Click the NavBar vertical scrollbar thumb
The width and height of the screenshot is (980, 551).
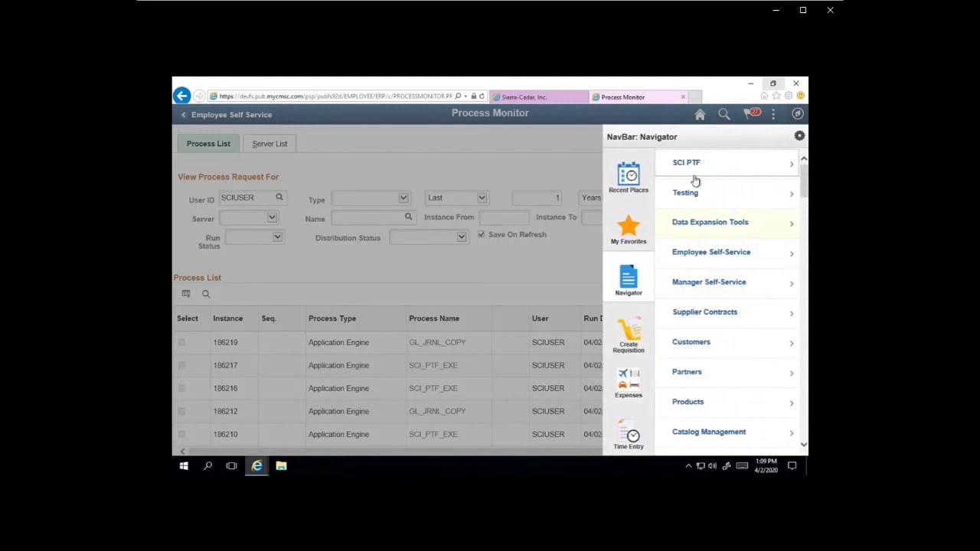(804, 181)
